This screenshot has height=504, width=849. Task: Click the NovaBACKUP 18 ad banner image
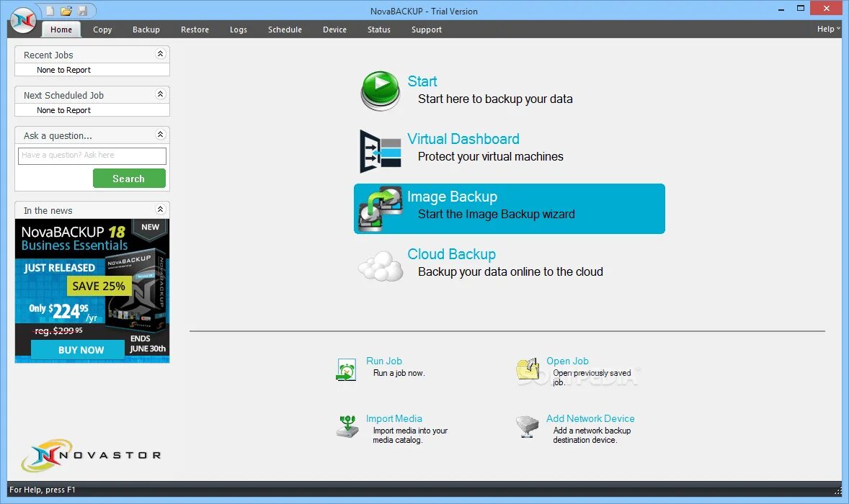coord(92,291)
